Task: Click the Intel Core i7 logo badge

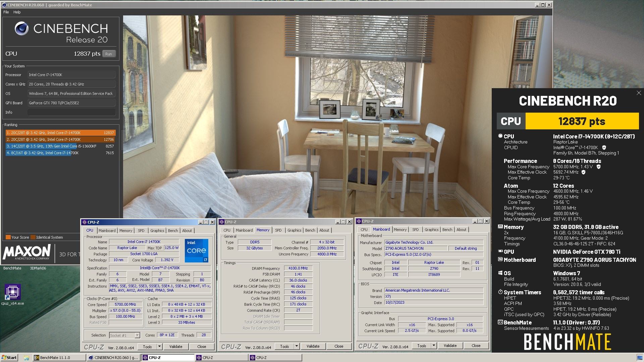Action: 197,250
